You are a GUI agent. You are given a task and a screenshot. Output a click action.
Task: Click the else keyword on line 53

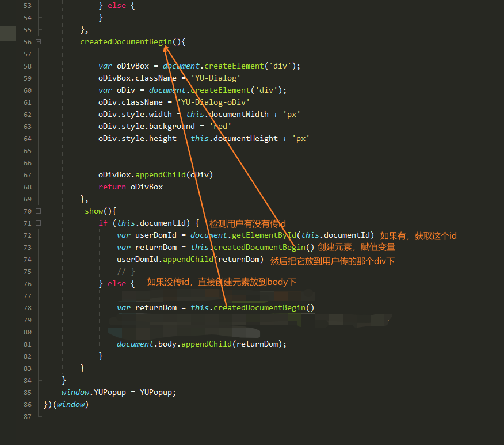click(117, 6)
